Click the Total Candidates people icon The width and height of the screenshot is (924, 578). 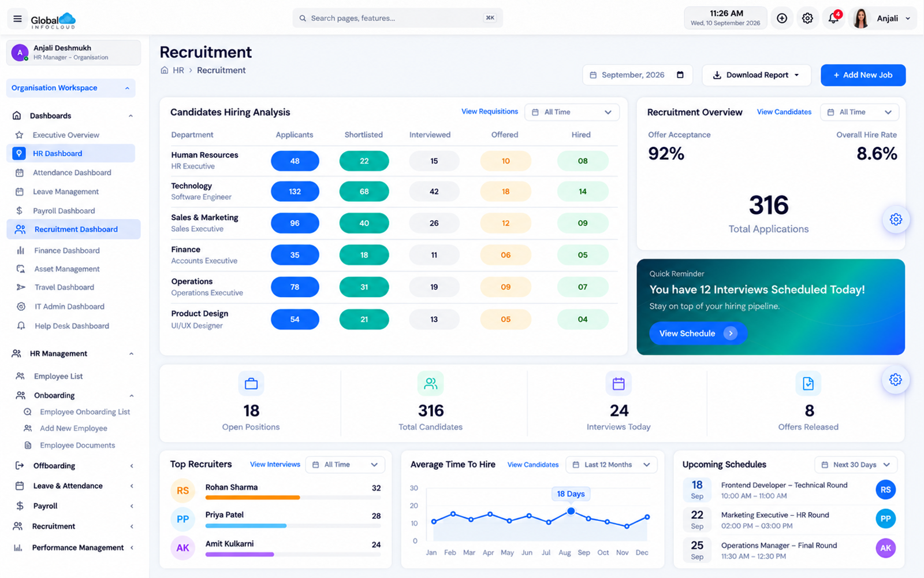coord(430,383)
